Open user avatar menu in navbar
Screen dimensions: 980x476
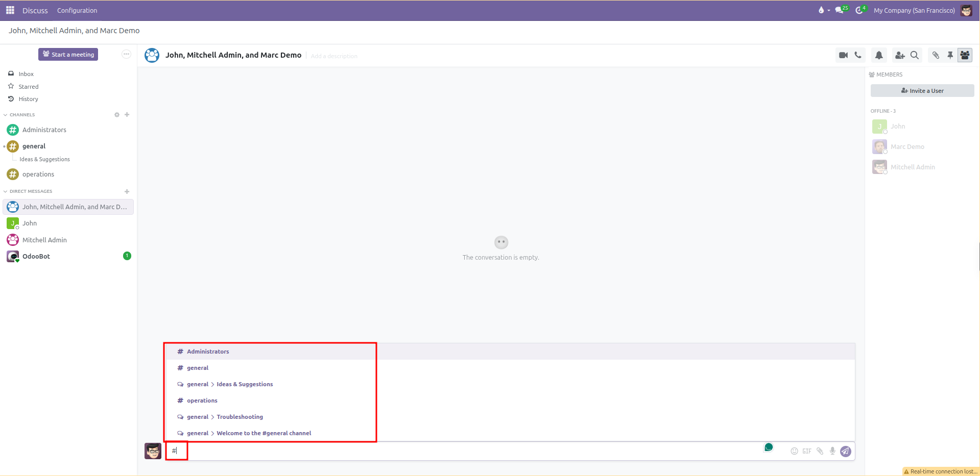click(x=966, y=10)
